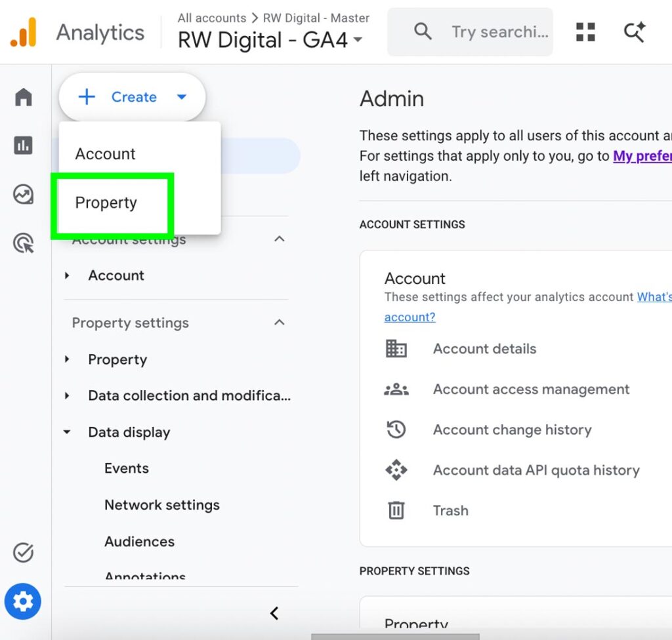Click the API quota history icon
This screenshot has height=640, width=672.
click(396, 470)
